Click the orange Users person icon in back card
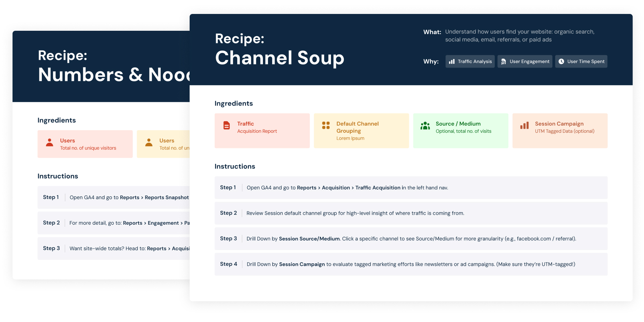Image resolution: width=644 pixels, height=322 pixels. click(x=149, y=142)
